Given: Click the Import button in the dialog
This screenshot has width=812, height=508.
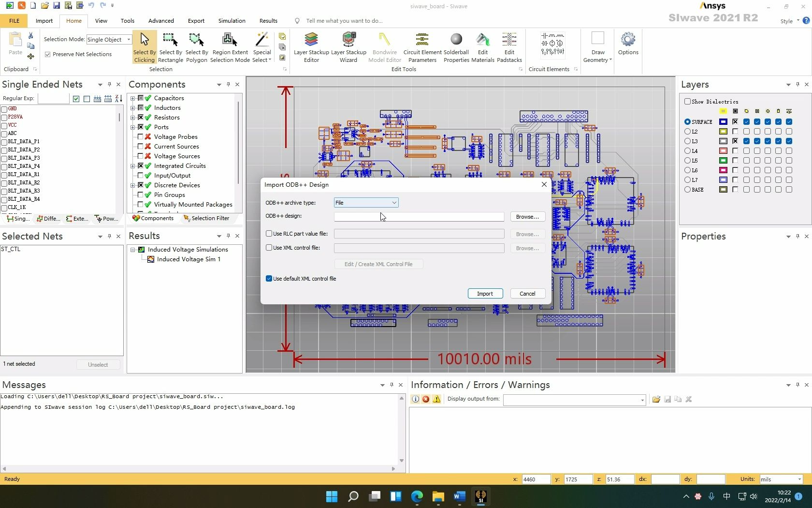Looking at the screenshot, I should (485, 293).
